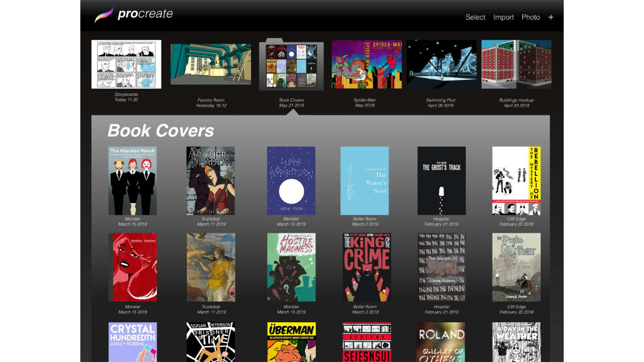Click the Procreate paint-stroke logo

(104, 15)
